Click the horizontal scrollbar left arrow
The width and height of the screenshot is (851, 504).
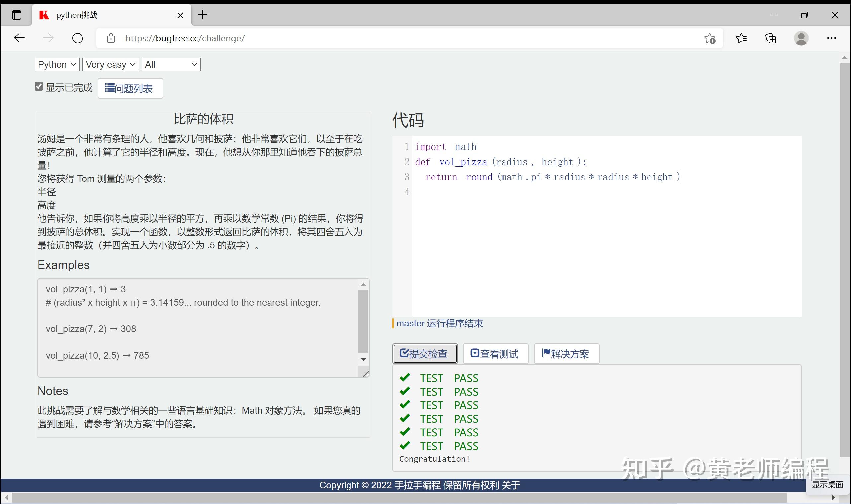click(x=6, y=498)
